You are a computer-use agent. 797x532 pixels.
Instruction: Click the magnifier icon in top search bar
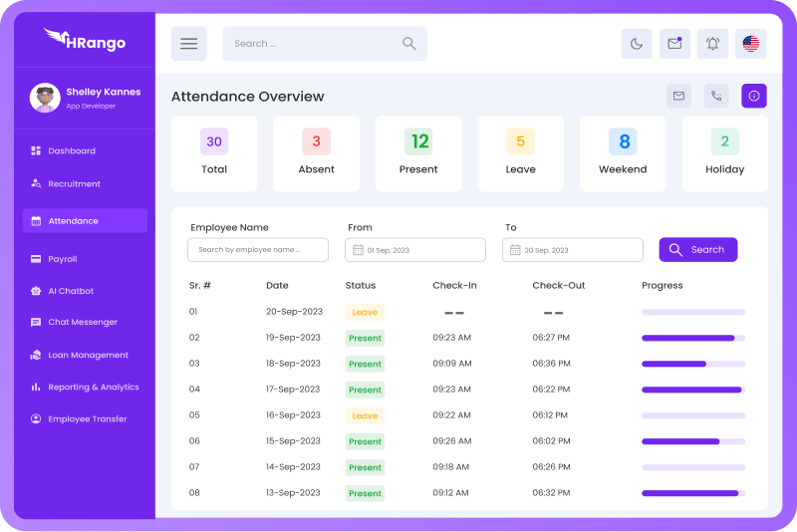click(x=409, y=44)
